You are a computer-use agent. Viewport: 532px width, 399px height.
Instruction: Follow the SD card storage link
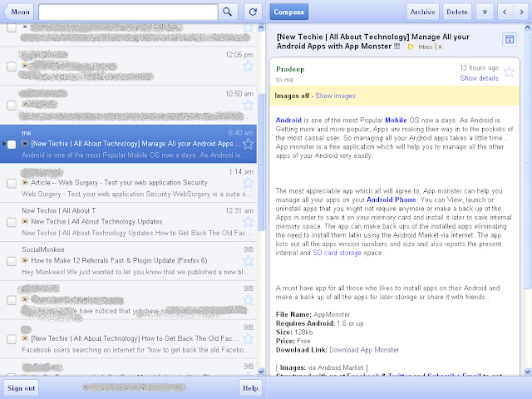(x=337, y=253)
